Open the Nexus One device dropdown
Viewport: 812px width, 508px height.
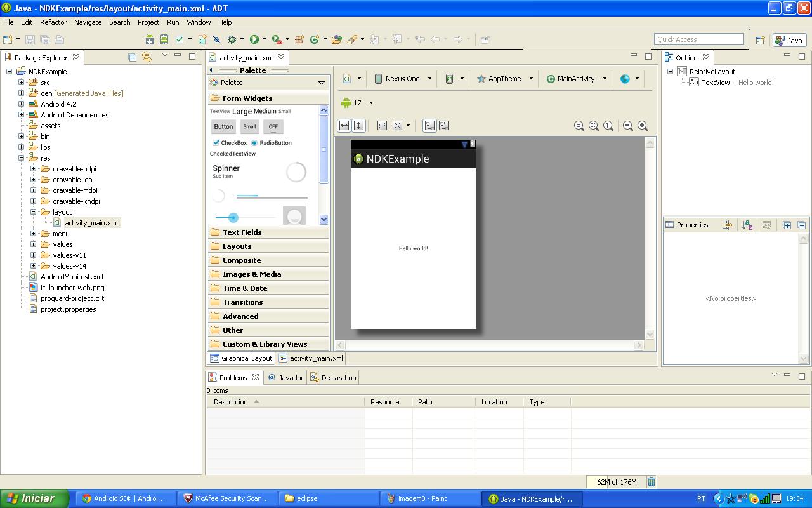[x=402, y=79]
